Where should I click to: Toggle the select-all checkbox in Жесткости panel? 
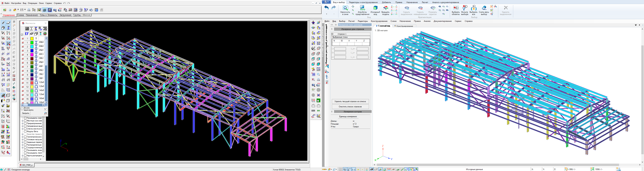(22, 35)
